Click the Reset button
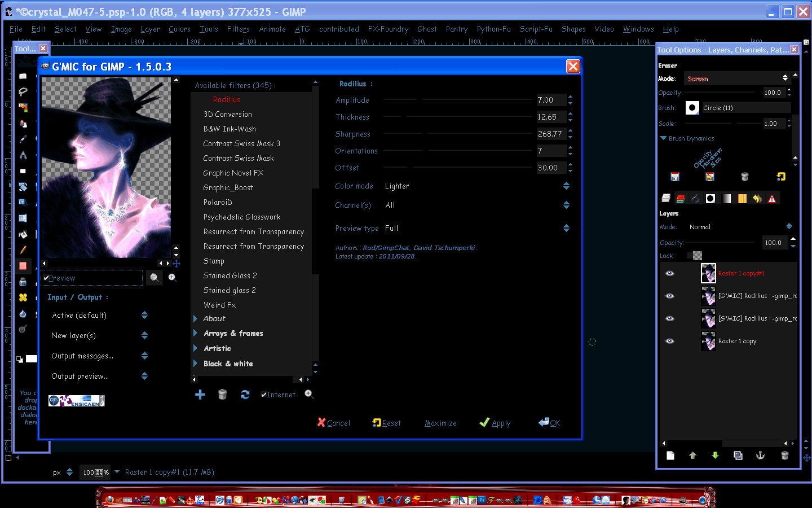Image resolution: width=812 pixels, height=508 pixels. point(387,423)
